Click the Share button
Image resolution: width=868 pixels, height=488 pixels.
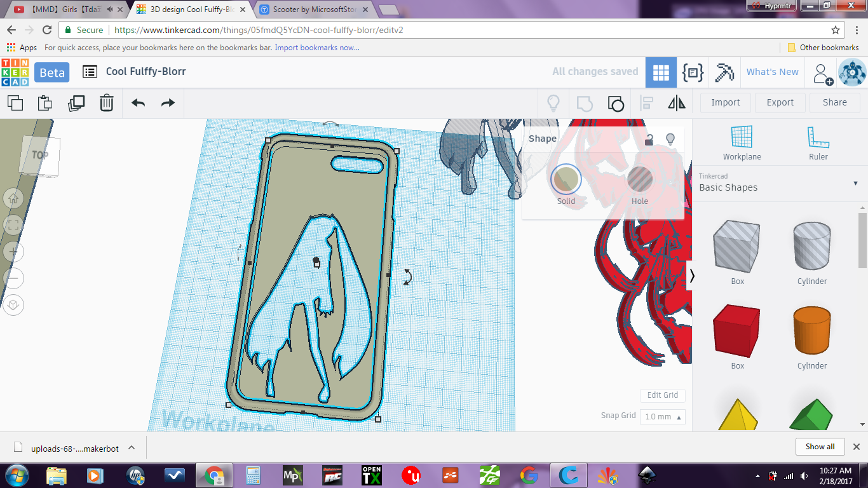[835, 103]
